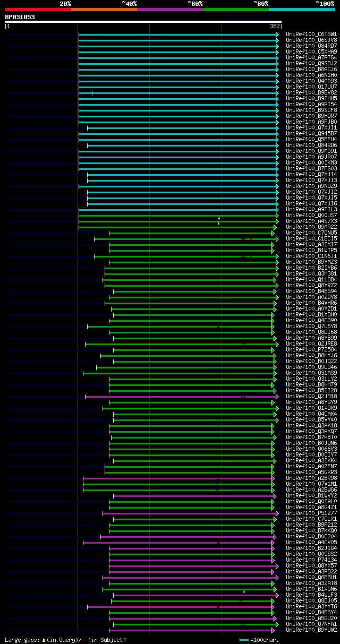This screenshot has height=644, width=340.
Task: Select the UniRef100_Q3AK18 label
Action: (x=311, y=425)
